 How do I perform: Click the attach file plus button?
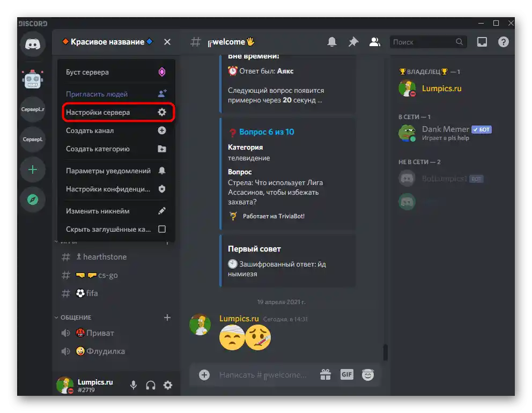pyautogui.click(x=204, y=375)
